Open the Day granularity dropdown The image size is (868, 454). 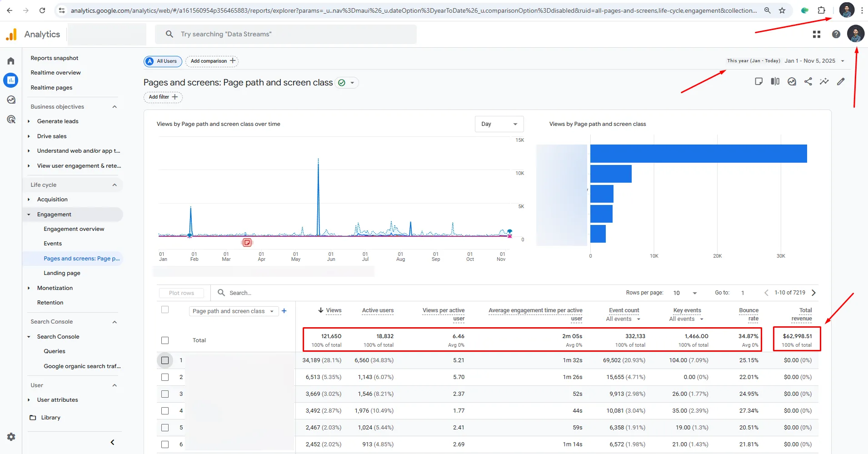pos(499,124)
